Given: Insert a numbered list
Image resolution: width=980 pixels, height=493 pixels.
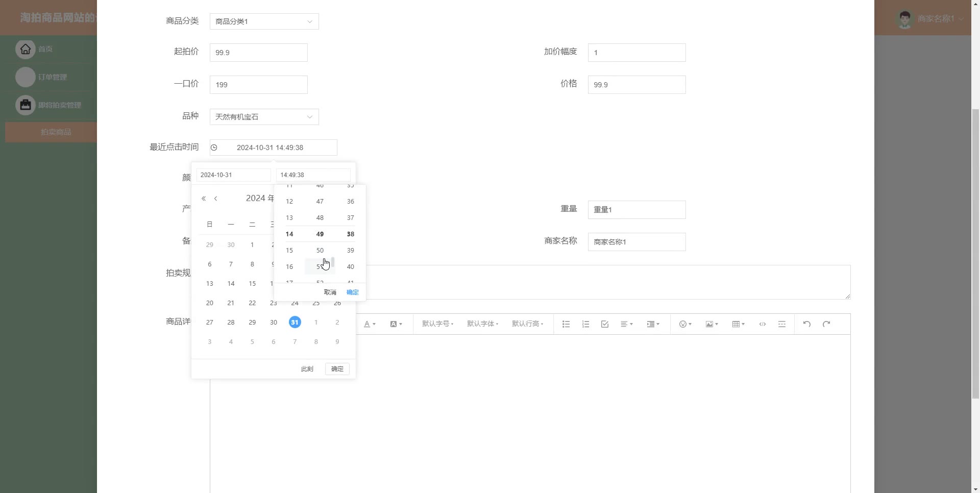Looking at the screenshot, I should (x=585, y=324).
